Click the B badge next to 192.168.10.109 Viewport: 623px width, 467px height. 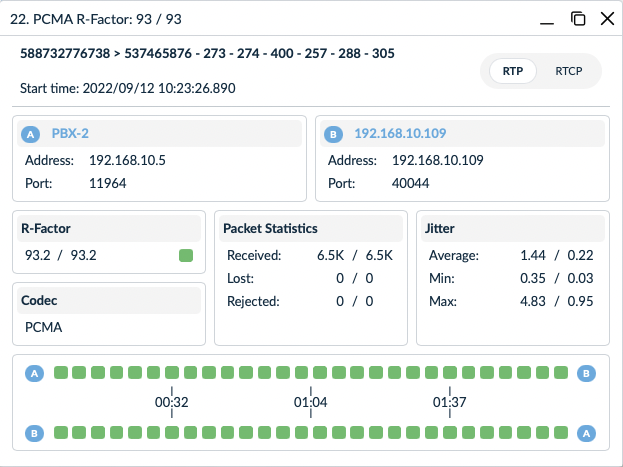(x=333, y=134)
